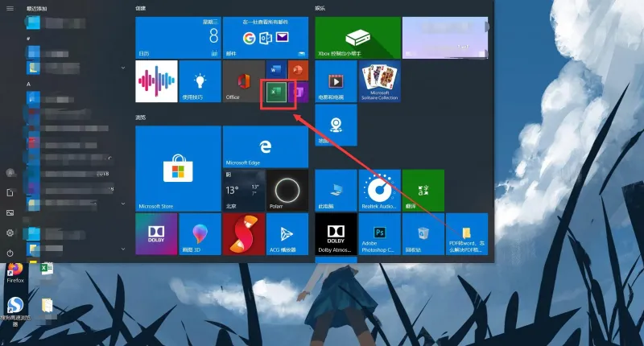Open the calendar tile showing 8
Viewport: 644px width, 346px height.
click(x=178, y=38)
